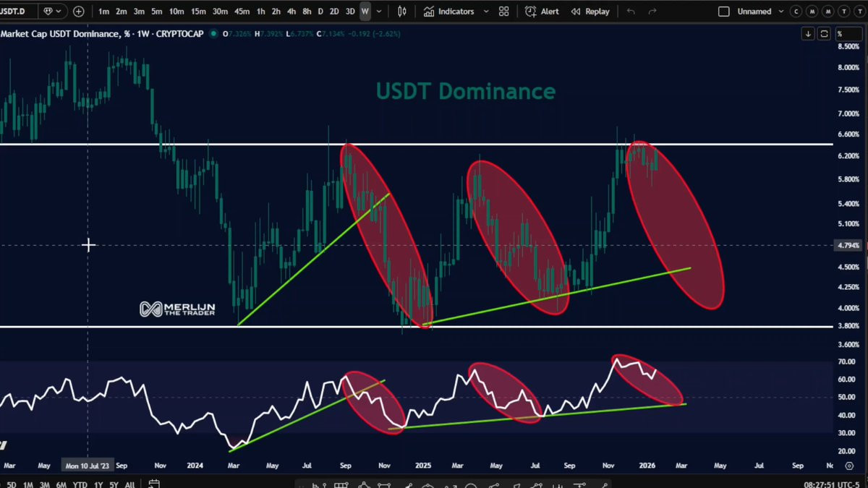Switch to the 1m interval
Image resolution: width=868 pixels, height=488 pixels.
coord(104,12)
